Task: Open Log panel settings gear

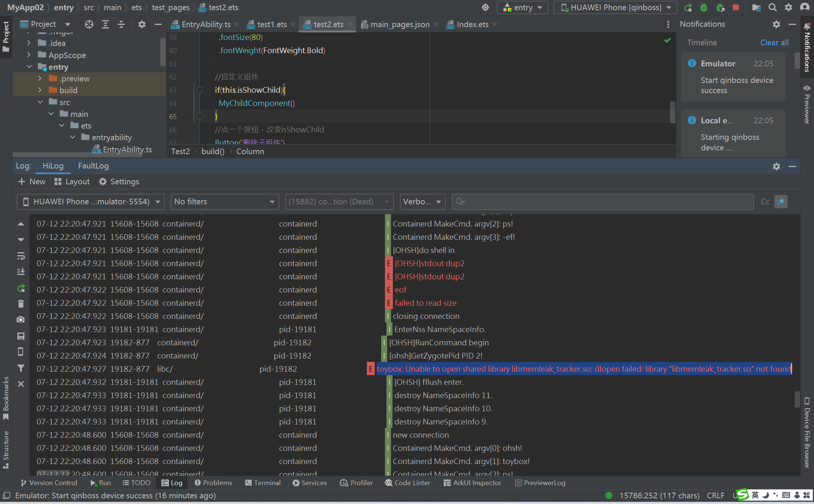Action: coord(776,166)
